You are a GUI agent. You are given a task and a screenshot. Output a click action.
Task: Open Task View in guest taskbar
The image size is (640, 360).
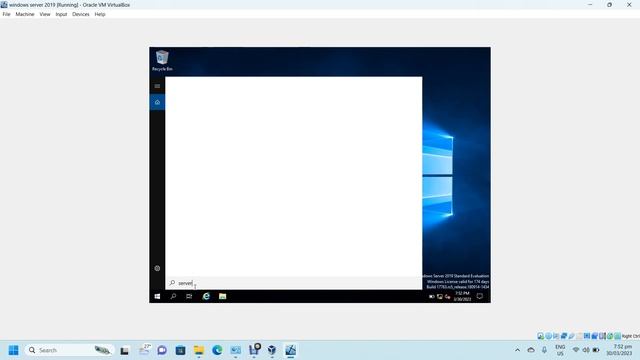pos(189,296)
